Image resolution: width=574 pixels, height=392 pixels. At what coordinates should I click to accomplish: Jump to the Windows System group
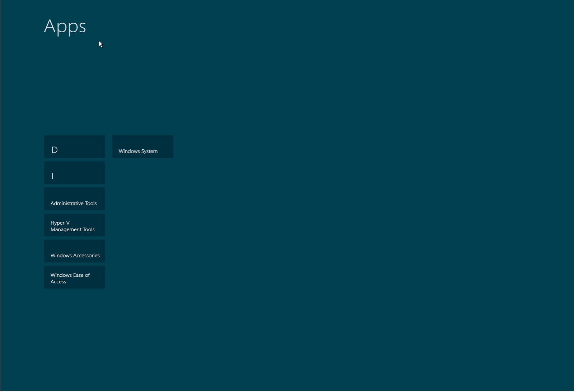tap(143, 147)
